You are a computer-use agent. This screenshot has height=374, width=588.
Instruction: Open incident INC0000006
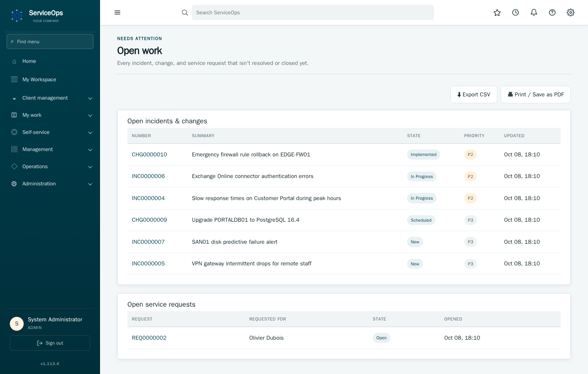point(148,176)
